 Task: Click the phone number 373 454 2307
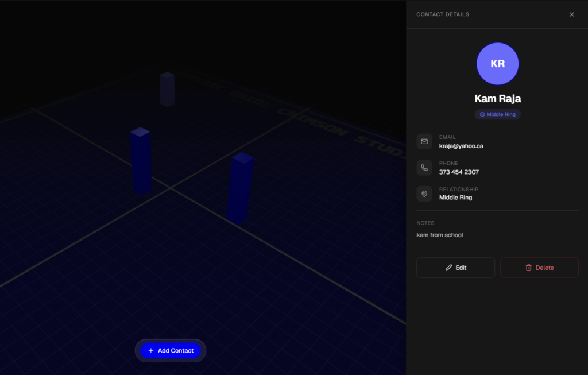(459, 172)
